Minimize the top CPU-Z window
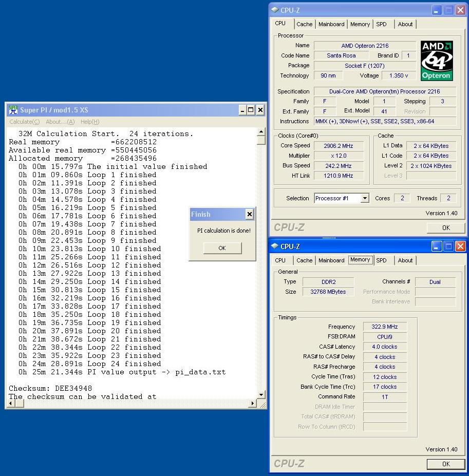Viewport: 469px width, 476px height. [x=436, y=10]
